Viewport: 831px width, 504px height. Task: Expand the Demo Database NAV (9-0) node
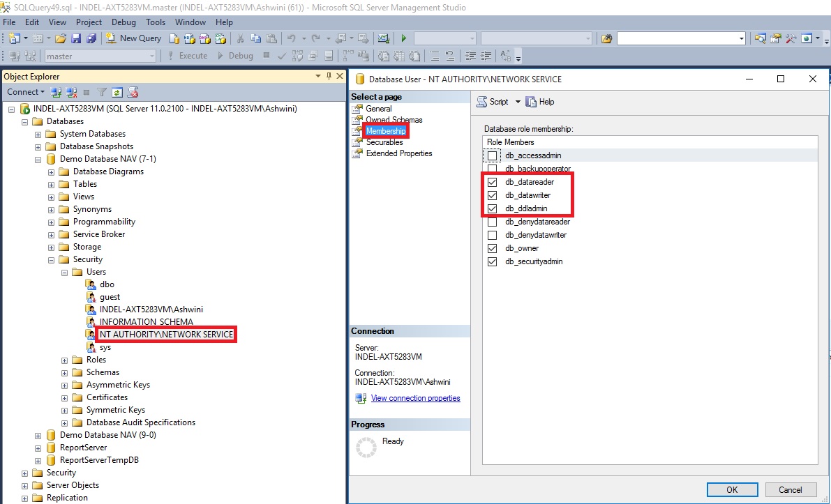pos(38,435)
